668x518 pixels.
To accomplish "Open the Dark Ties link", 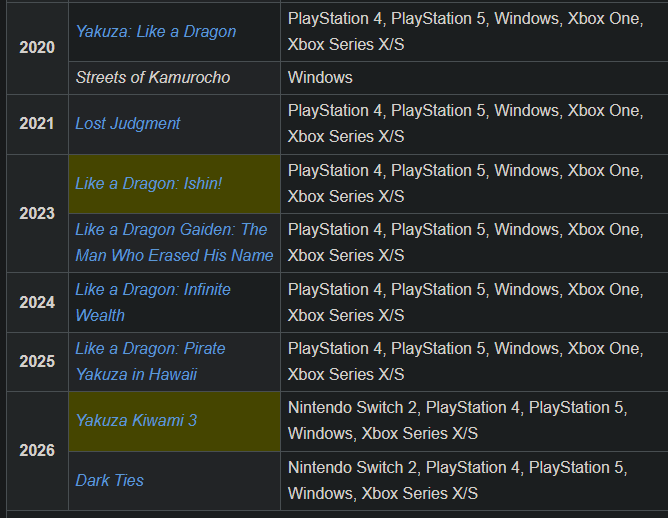I will [x=109, y=481].
